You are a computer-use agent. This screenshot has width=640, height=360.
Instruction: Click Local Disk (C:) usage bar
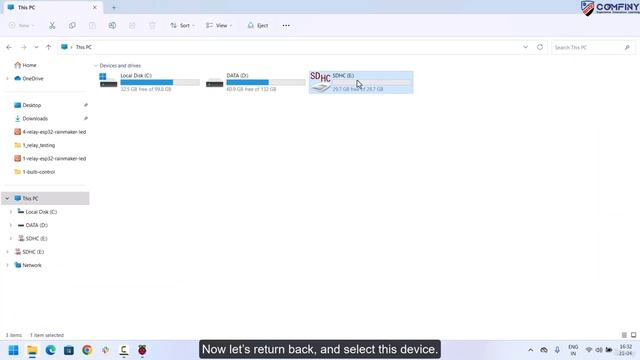point(160,82)
